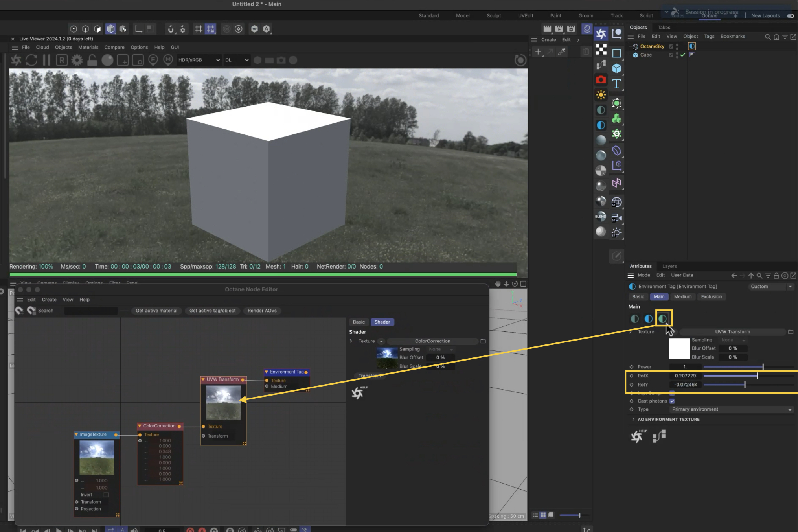Click the Render AOVs button
The height and width of the screenshot is (532, 798).
pos(262,311)
